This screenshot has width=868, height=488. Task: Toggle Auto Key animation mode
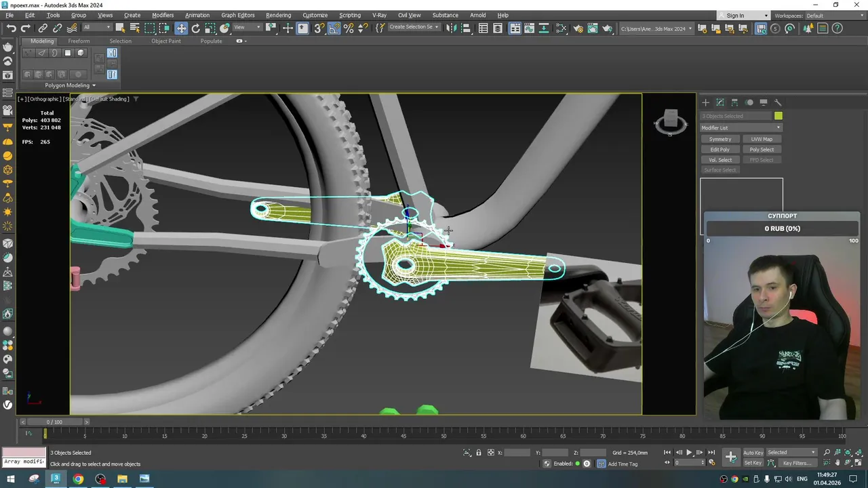[x=753, y=453]
